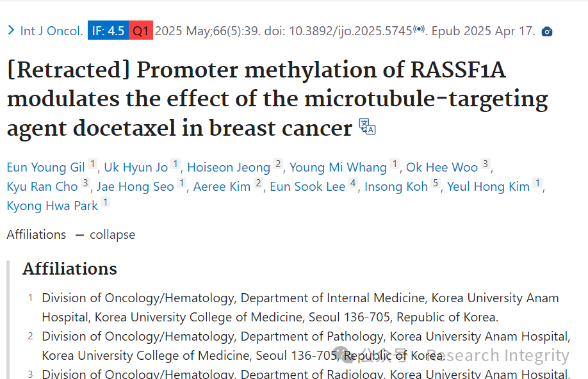Screen dimensions: 588x379
Task: Click the translate icon after the title
Action: click(x=367, y=127)
